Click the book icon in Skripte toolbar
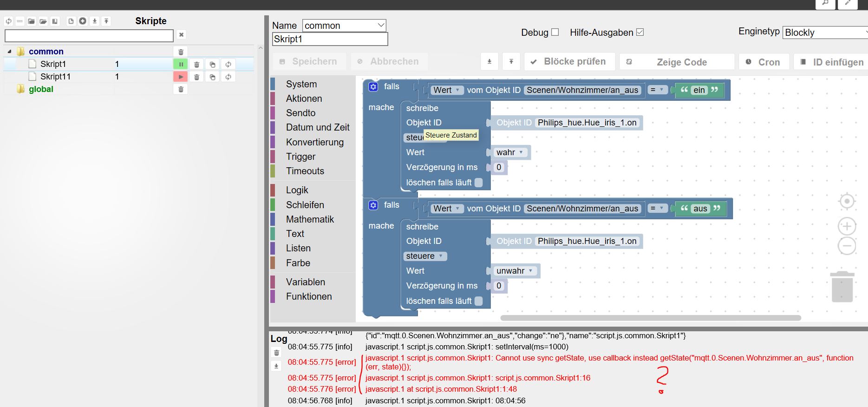Image resolution: width=868 pixels, height=407 pixels. pyautogui.click(x=55, y=21)
